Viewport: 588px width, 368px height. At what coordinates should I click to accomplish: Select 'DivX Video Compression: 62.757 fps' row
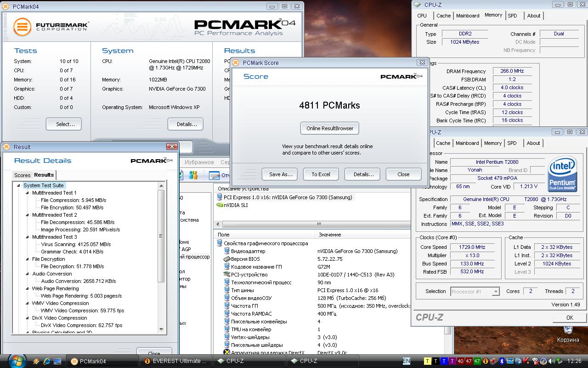(x=81, y=325)
